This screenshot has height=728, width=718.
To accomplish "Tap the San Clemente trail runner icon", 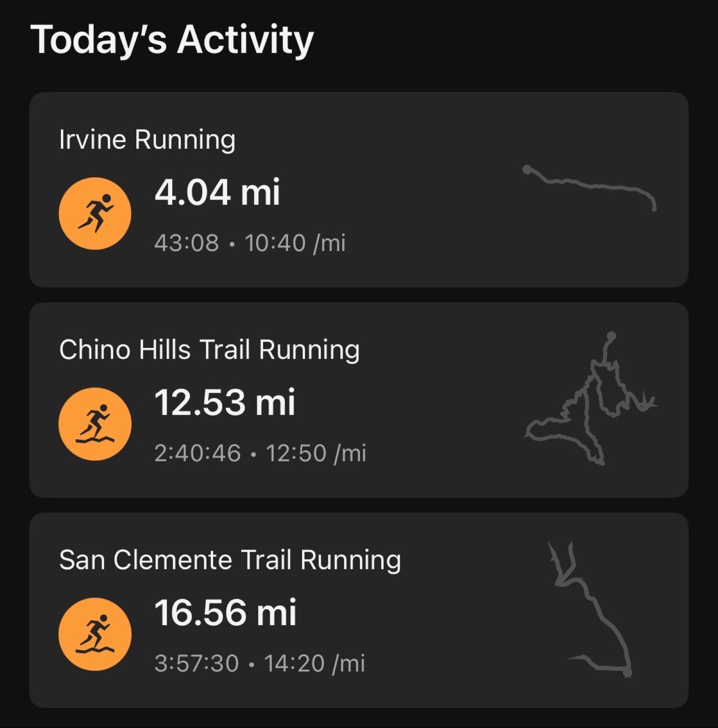I will [95, 634].
